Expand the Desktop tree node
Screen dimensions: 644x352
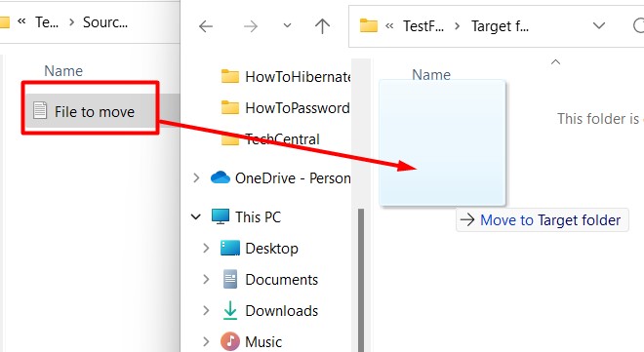click(x=206, y=248)
